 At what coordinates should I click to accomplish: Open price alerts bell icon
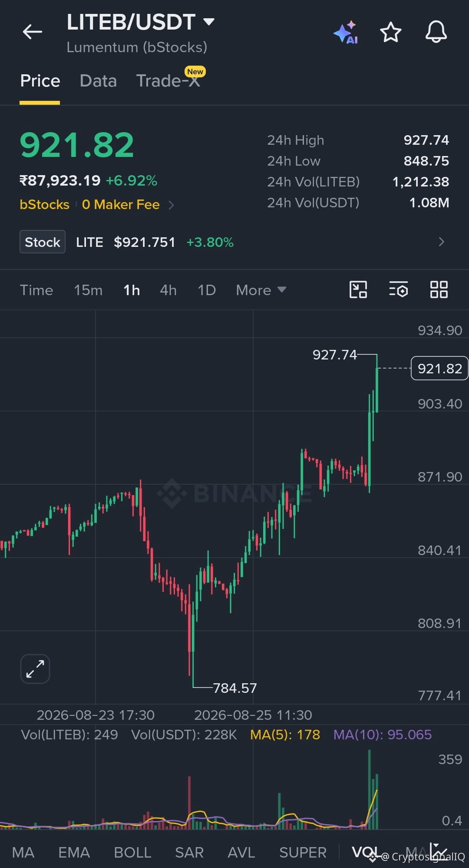[436, 32]
